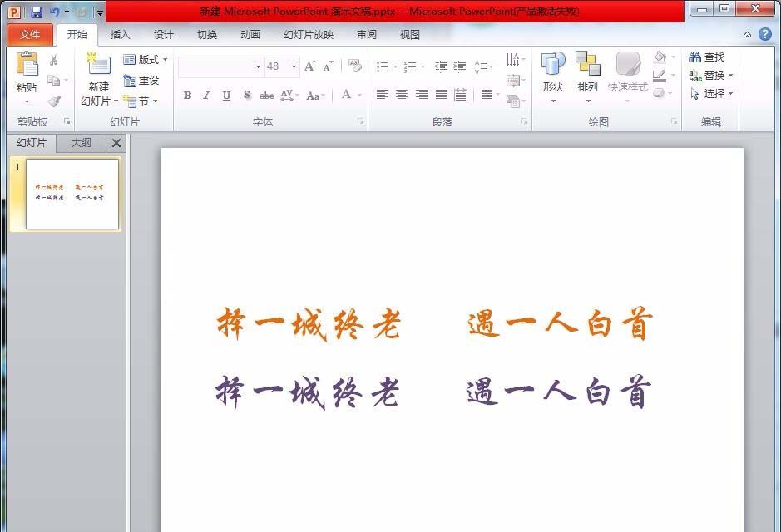The image size is (781, 532).
Task: Toggle bold formatting
Action: click(187, 95)
